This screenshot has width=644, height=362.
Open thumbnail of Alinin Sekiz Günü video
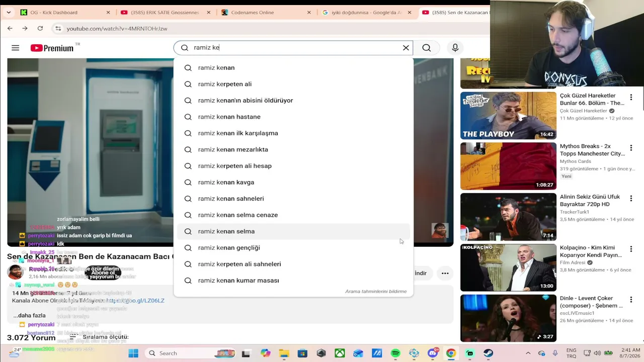click(508, 217)
